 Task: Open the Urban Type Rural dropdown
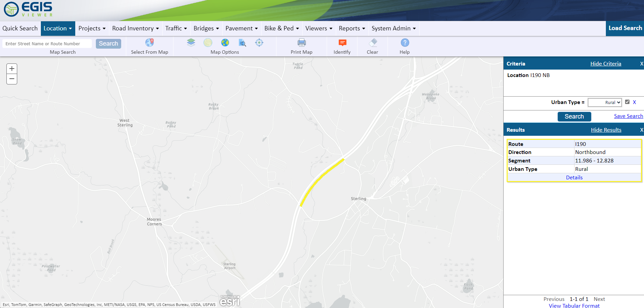(x=605, y=102)
